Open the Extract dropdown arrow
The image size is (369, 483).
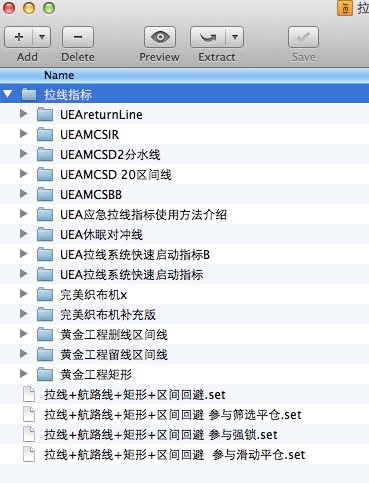coord(235,37)
